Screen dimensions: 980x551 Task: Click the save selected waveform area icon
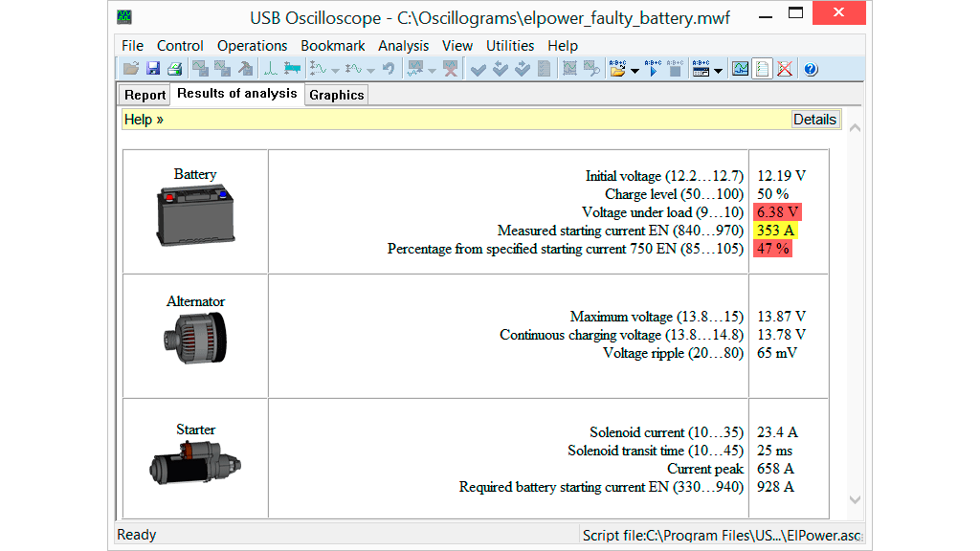click(222, 69)
